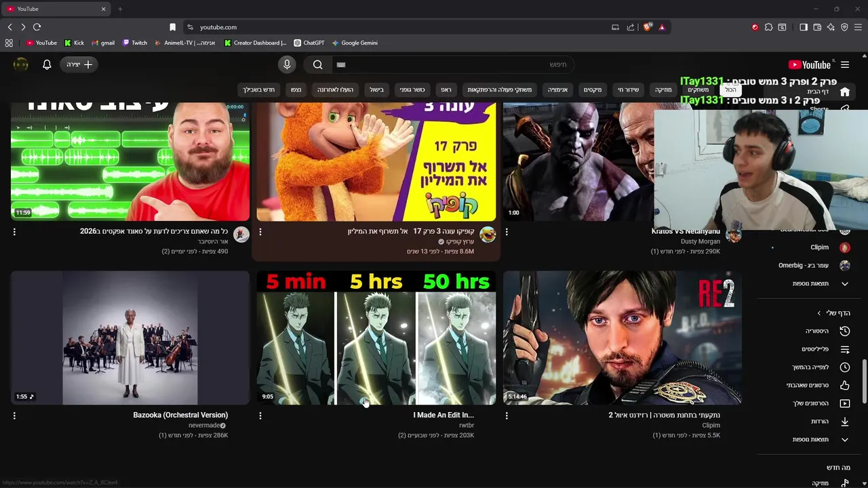This screenshot has width=868, height=488.
Task: Open options menu for Resident Evil 2 video
Action: pyautogui.click(x=507, y=415)
